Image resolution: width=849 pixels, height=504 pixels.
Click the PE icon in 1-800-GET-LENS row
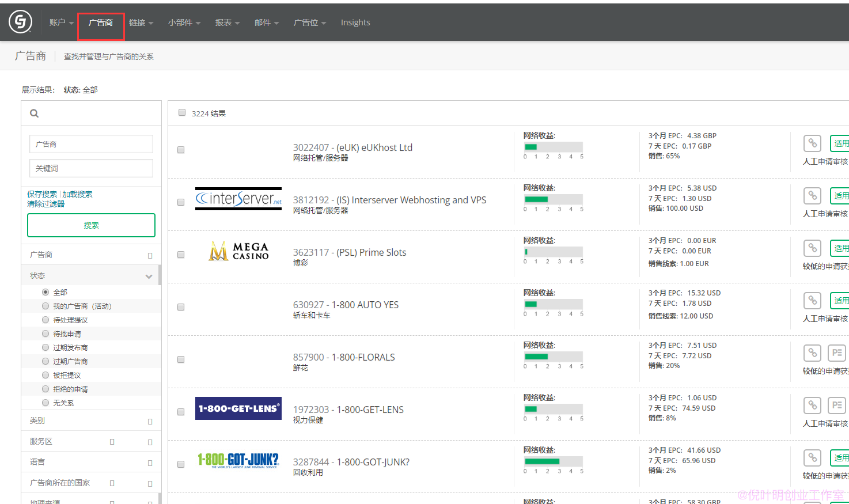[x=837, y=406]
